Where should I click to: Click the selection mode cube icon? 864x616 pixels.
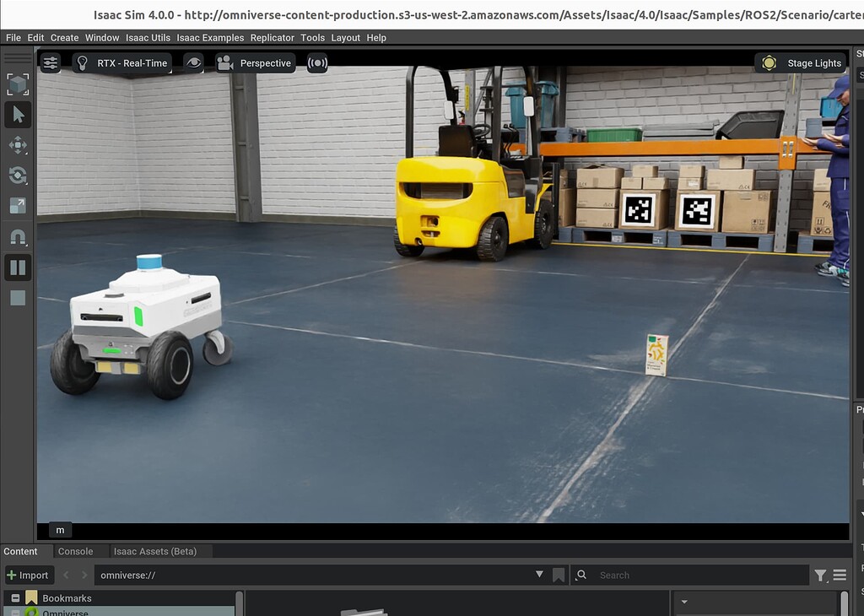coord(18,84)
